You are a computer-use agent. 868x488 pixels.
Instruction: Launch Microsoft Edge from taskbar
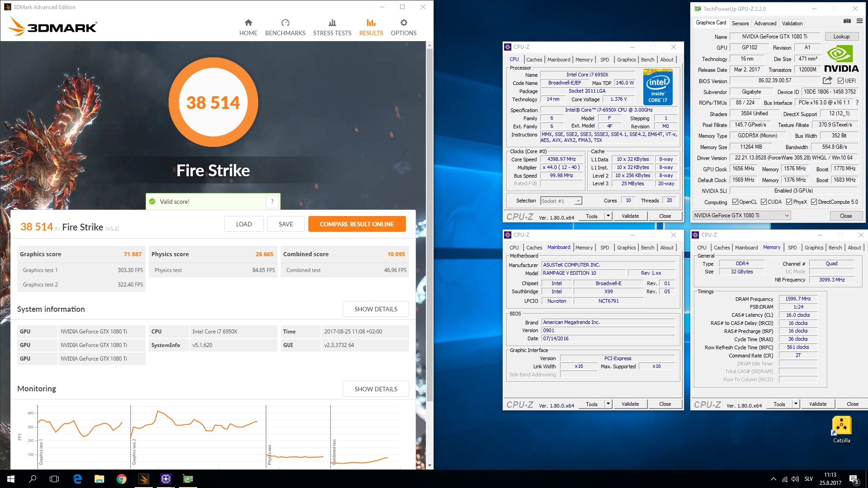[x=77, y=479]
